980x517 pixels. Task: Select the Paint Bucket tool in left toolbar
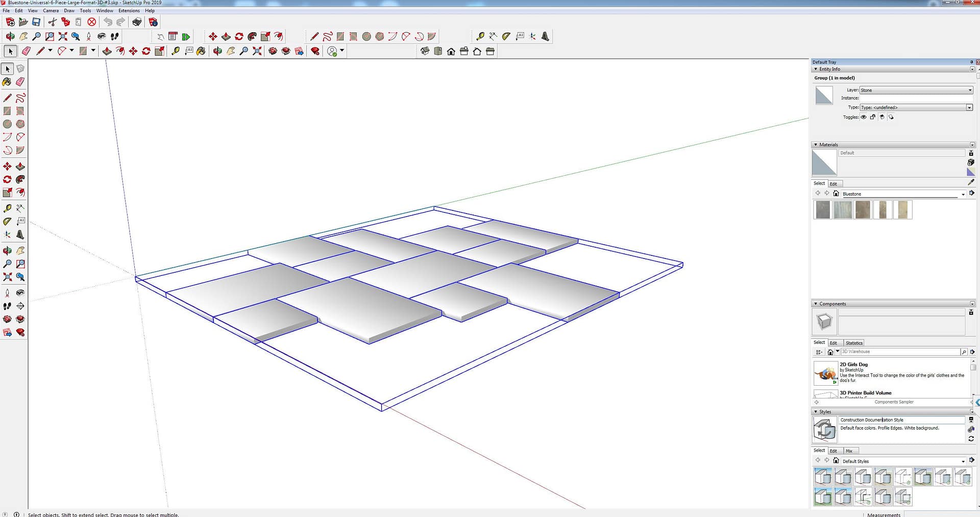7,82
